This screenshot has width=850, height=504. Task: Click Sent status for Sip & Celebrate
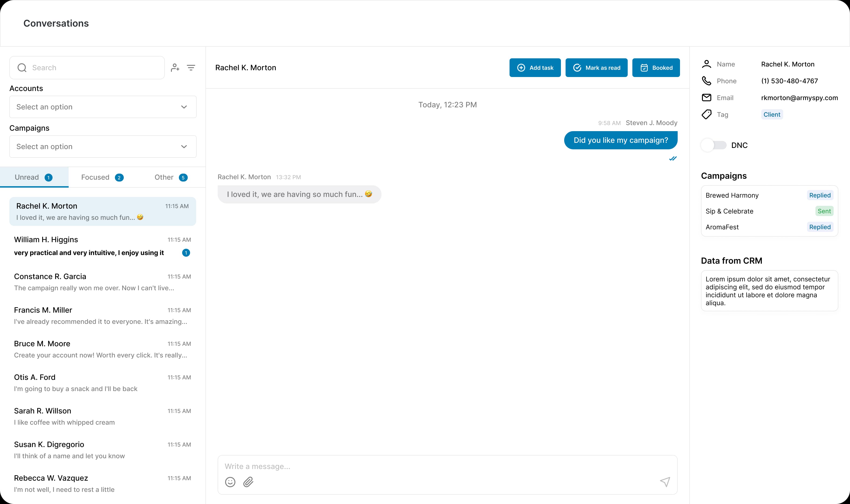tap(824, 211)
